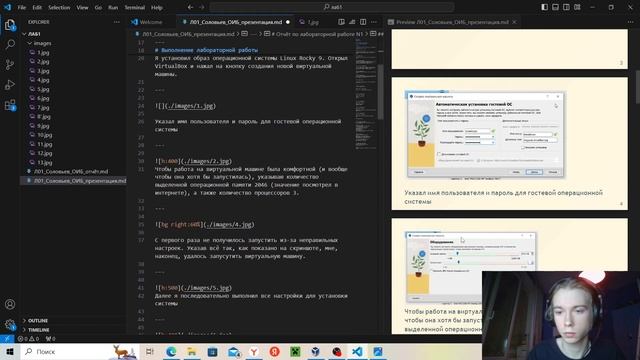This screenshot has width=640, height=360.
Task: Open the Go menu
Action: 98,7
